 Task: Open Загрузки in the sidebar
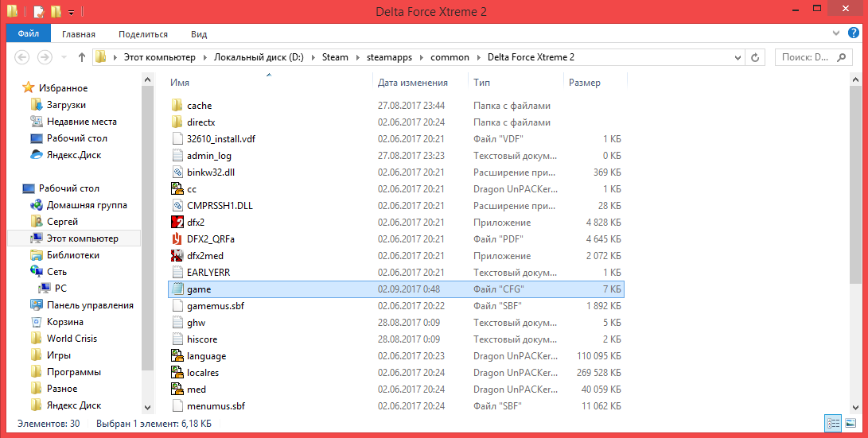point(66,104)
